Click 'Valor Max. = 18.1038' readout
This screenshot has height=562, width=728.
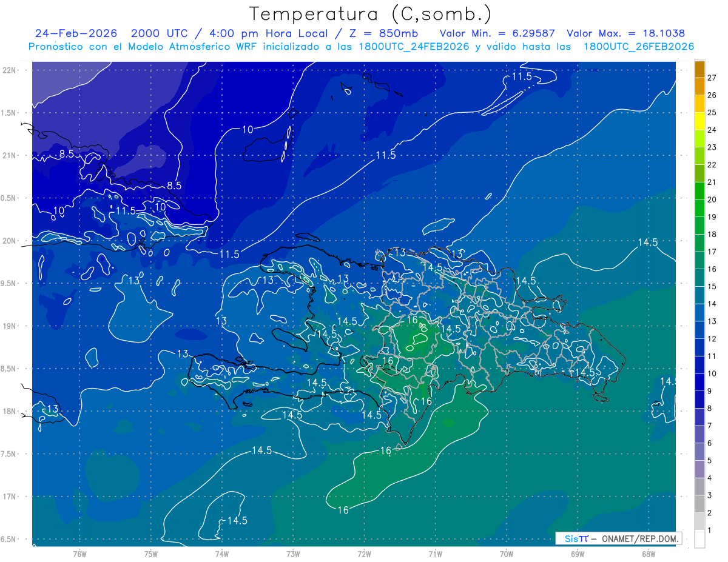625,33
